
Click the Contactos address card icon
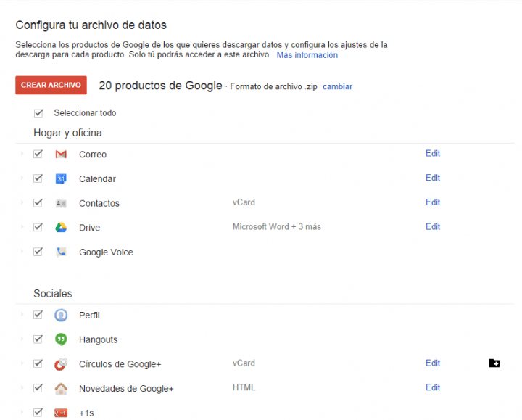(61, 203)
